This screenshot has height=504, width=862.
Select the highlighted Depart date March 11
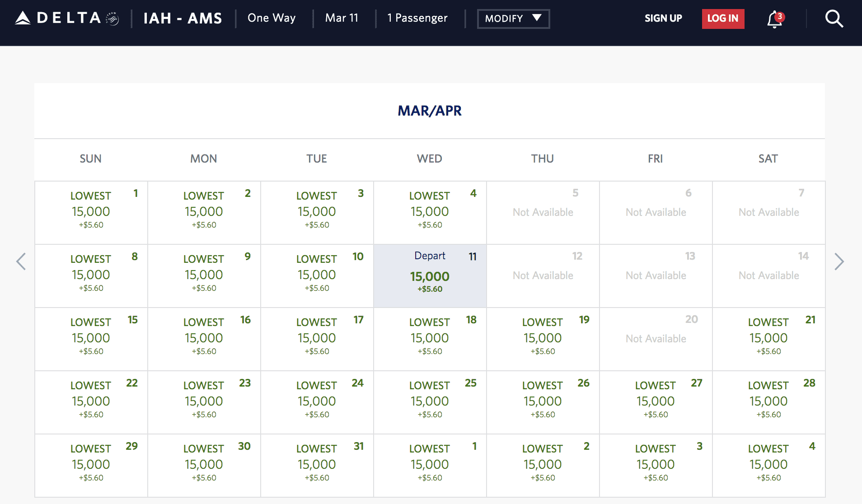[430, 275]
